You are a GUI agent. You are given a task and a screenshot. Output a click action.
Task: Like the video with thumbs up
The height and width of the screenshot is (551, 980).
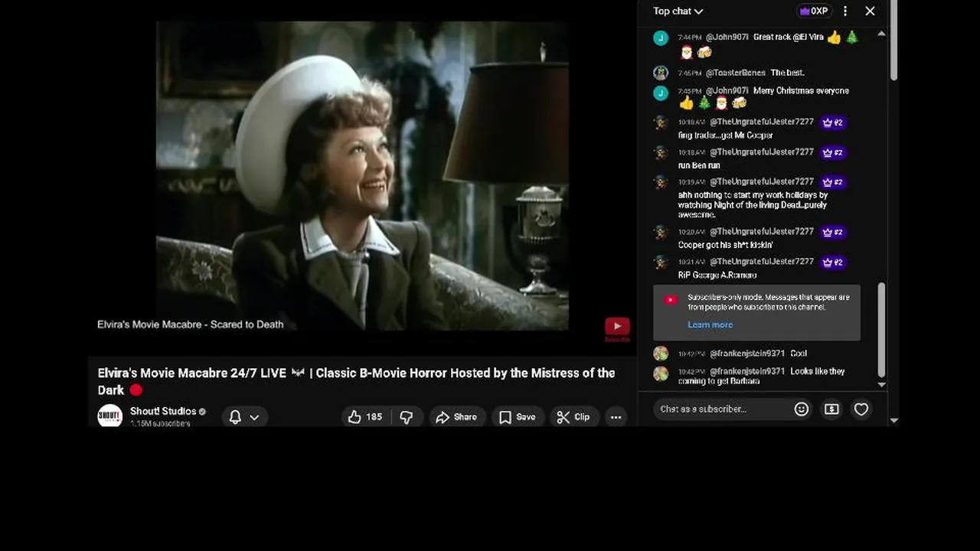(x=365, y=417)
